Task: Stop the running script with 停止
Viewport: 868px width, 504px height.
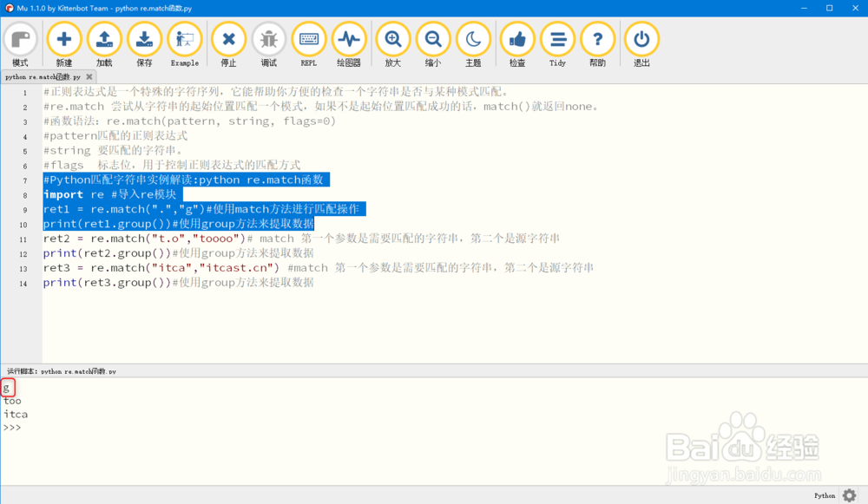Action: (x=228, y=44)
